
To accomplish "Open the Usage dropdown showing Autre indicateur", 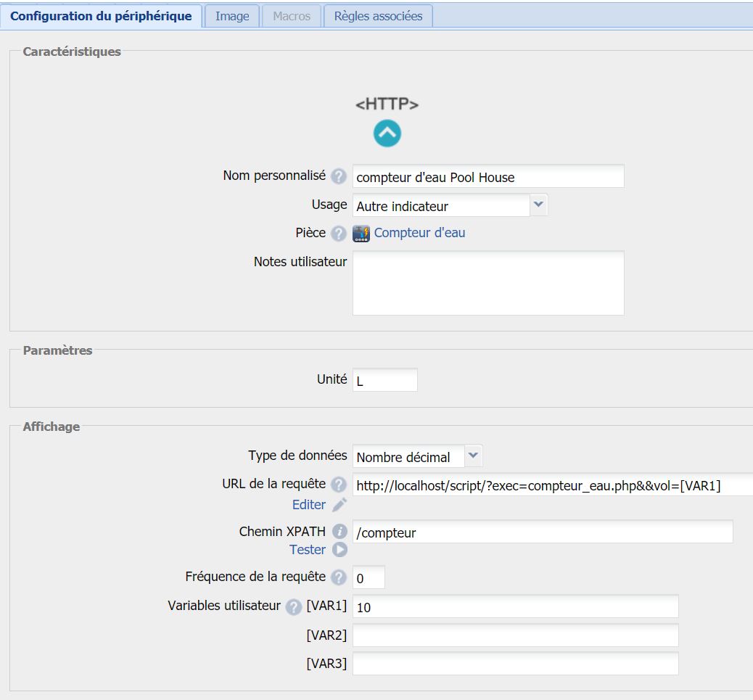I will tap(450, 206).
